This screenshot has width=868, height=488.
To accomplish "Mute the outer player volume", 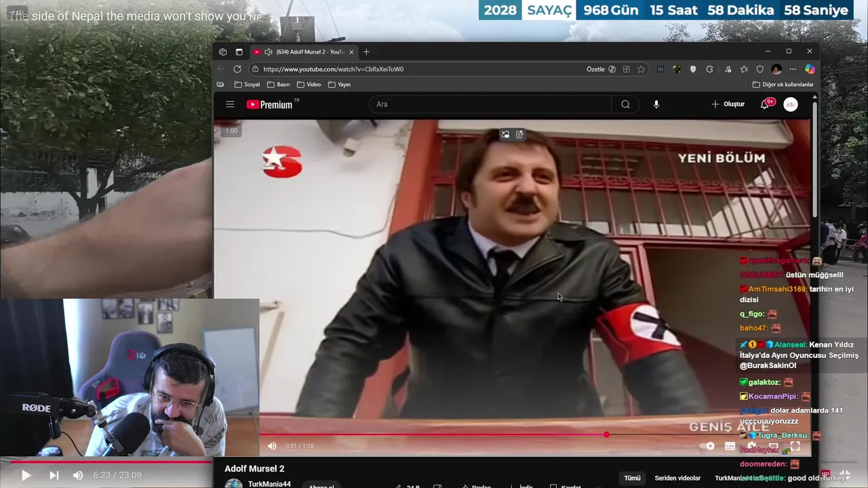I will click(x=78, y=475).
